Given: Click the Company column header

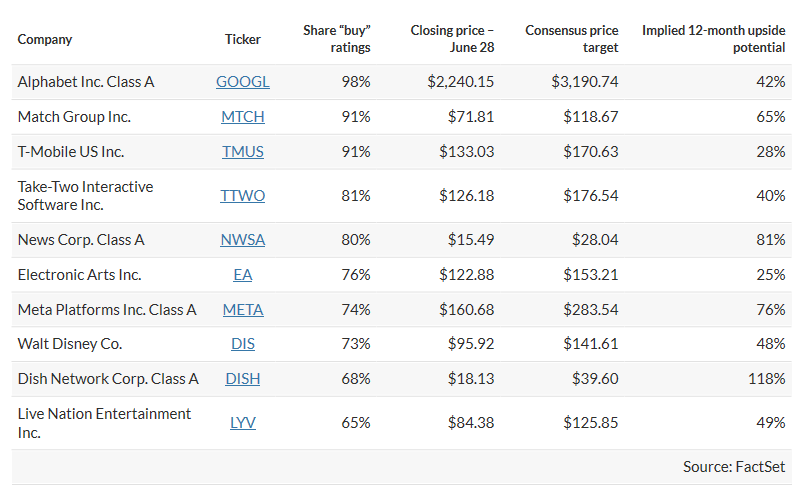Looking at the screenshot, I should 45,40.
